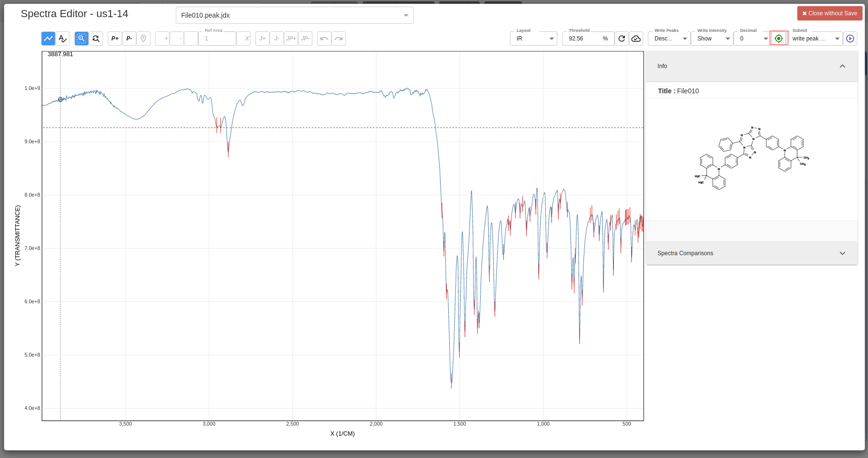The image size is (868, 458).
Task: Click the cloud save icon
Action: coord(636,39)
